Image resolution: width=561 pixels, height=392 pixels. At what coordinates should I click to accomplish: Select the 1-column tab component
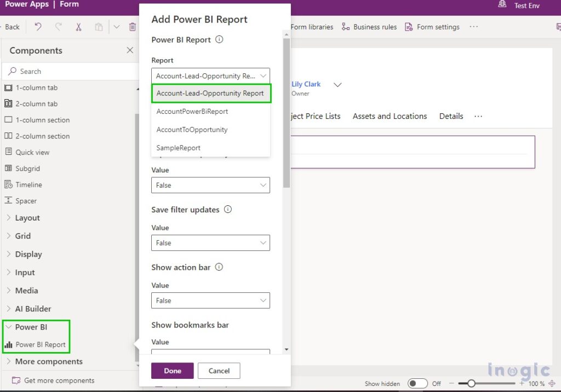(35, 87)
